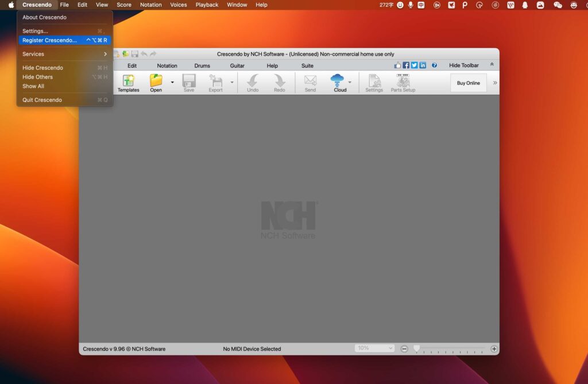This screenshot has height=384, width=588.
Task: Click the Buy Online button
Action: point(468,83)
